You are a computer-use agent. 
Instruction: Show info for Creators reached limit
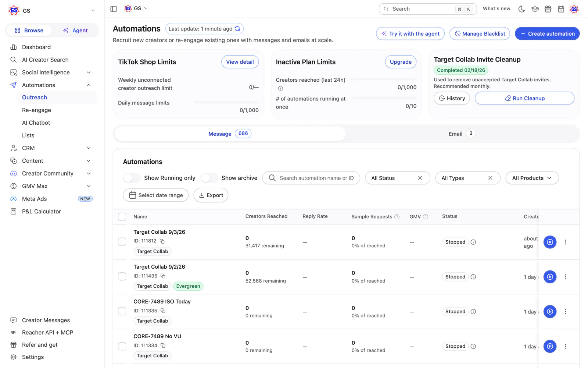(280, 88)
